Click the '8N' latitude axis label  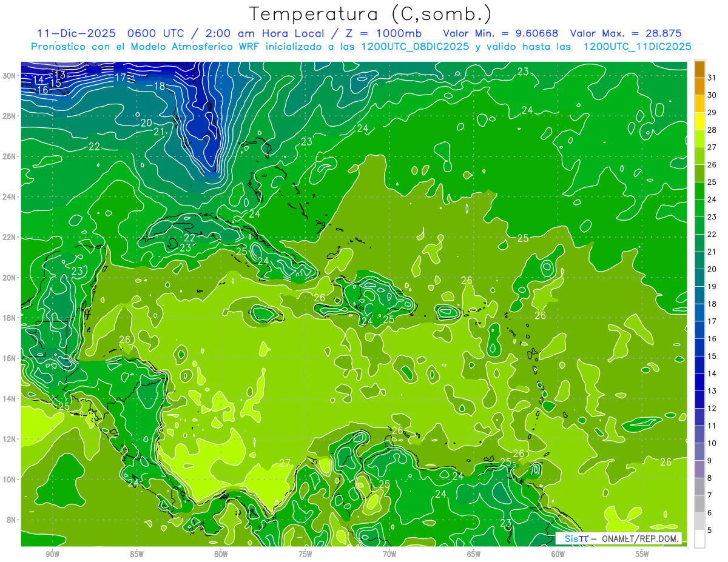pyautogui.click(x=12, y=520)
